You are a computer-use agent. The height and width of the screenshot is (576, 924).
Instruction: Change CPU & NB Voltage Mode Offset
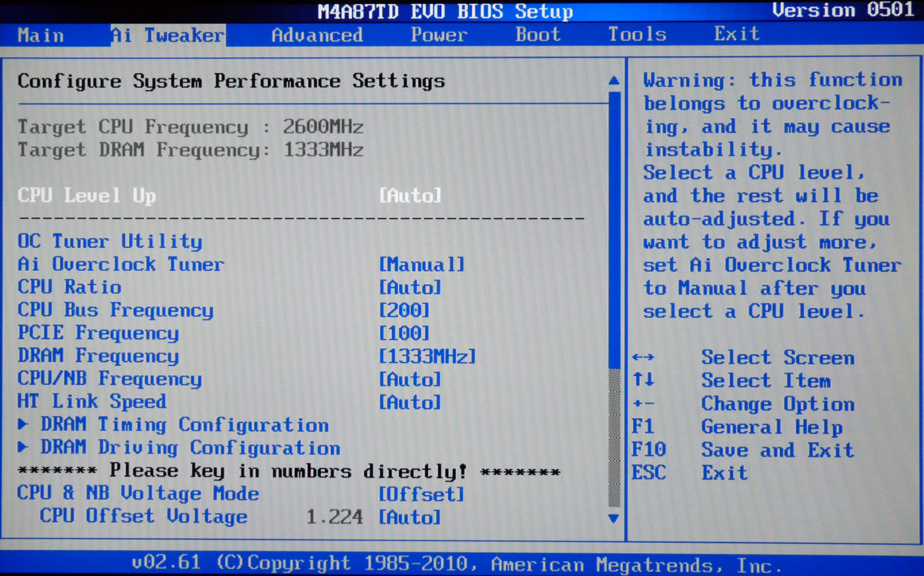(x=421, y=494)
